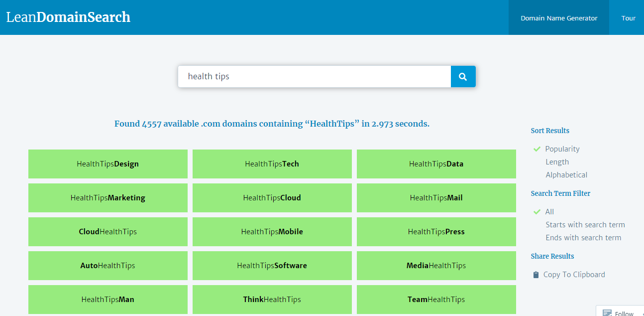Select the CloudHealthTips domain
Image resolution: width=644 pixels, height=316 pixels.
pyautogui.click(x=108, y=231)
